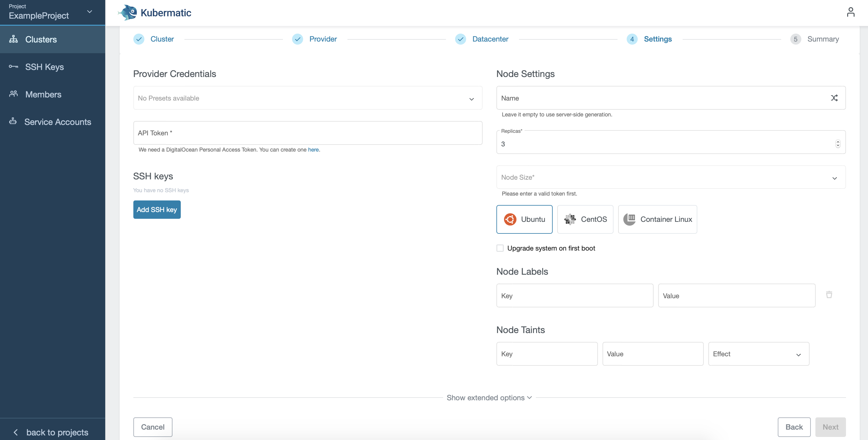Click the Cancel button
Viewport: 868px width, 440px height.
(x=153, y=427)
